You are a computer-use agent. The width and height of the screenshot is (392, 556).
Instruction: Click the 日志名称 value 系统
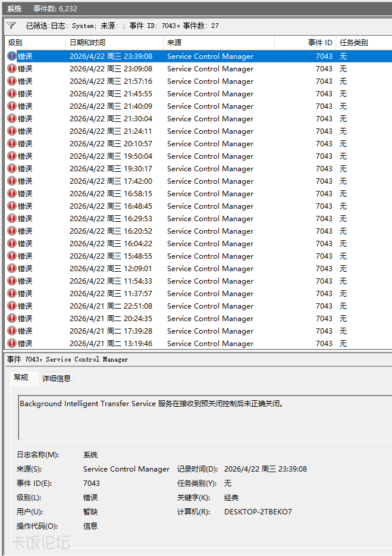coord(90,454)
